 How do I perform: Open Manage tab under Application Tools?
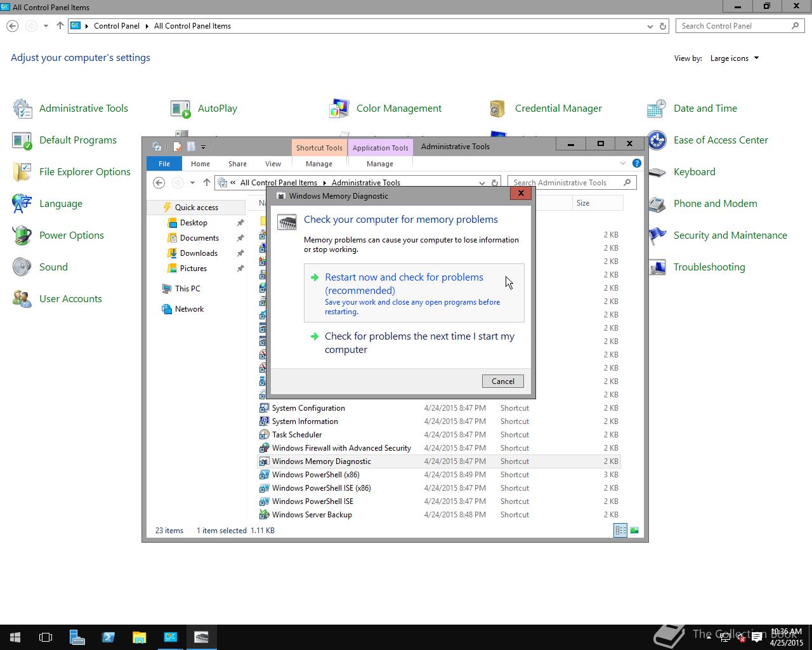click(380, 164)
